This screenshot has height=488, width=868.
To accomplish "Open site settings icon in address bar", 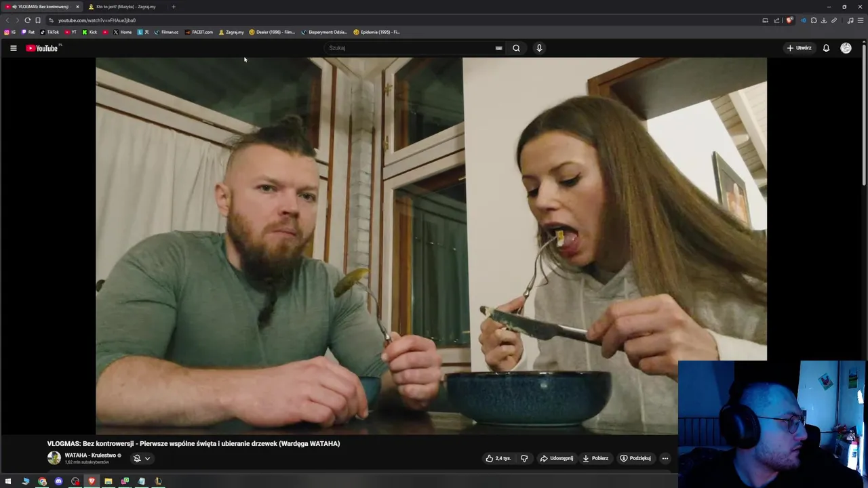I will tap(51, 20).
